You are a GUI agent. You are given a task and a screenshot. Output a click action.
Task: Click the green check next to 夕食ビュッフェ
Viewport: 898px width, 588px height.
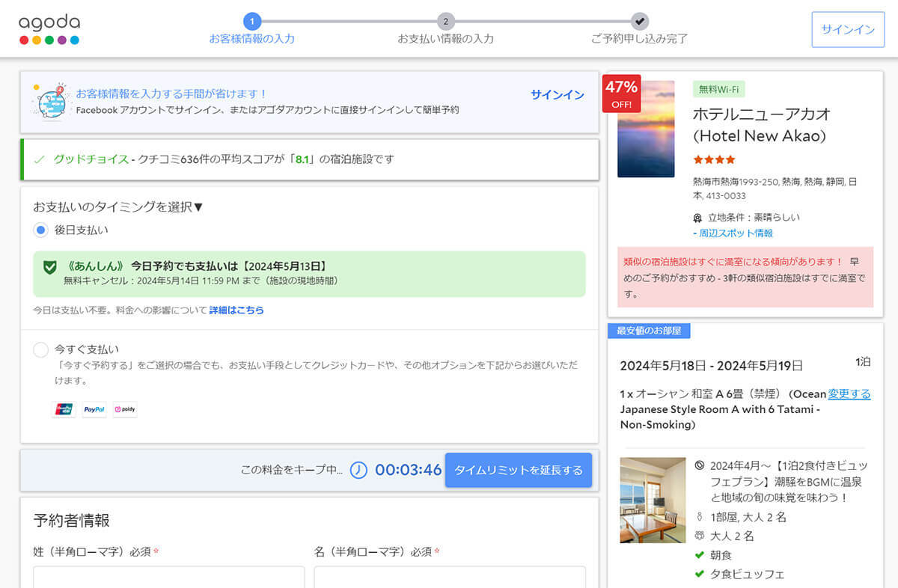tap(700, 574)
